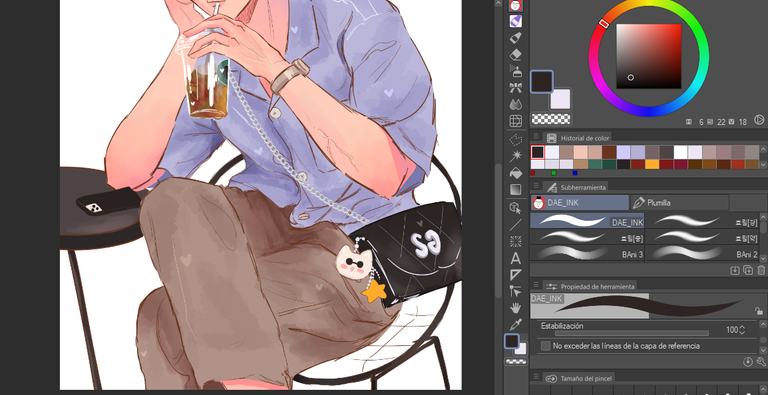
Task: Choose the BAni 3 brush
Action: 587,253
